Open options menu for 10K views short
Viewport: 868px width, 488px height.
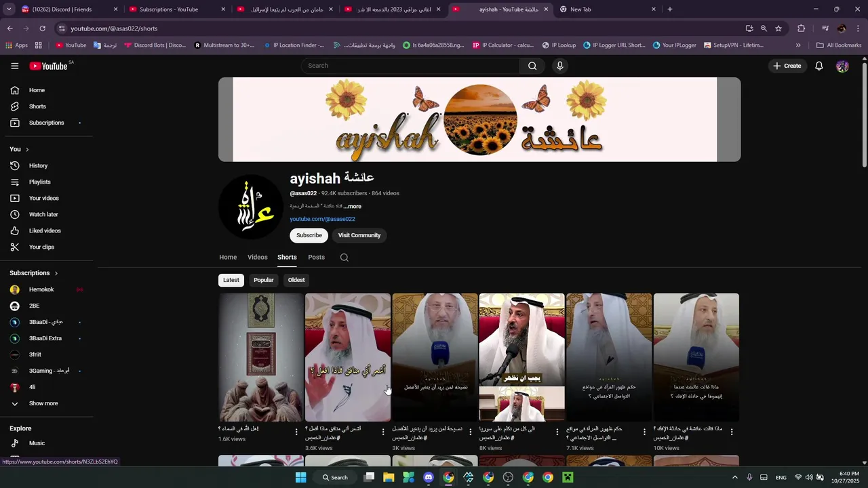pos(731,432)
